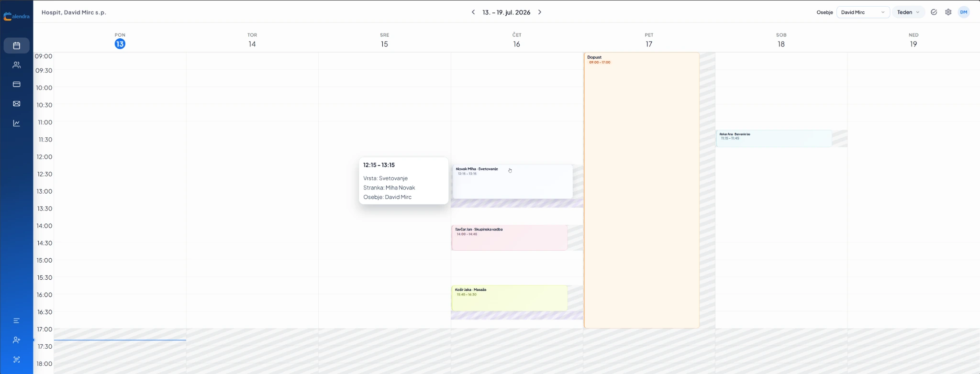Go to the previous week arrow

pyautogui.click(x=473, y=12)
